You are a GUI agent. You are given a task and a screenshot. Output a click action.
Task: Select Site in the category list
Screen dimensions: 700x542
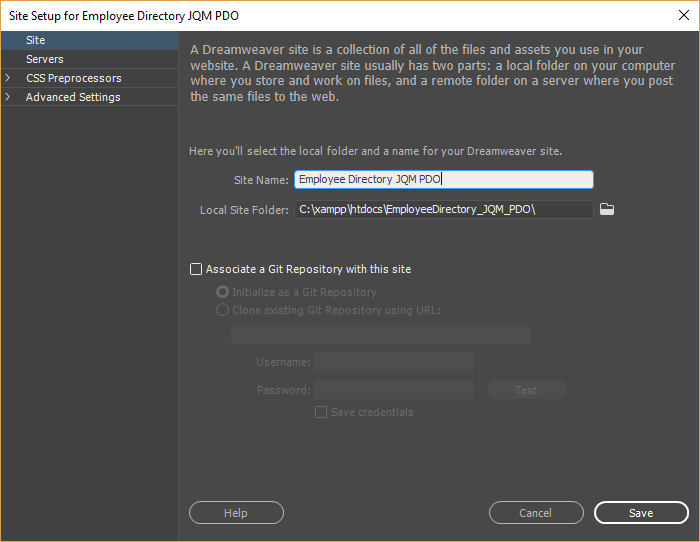tap(36, 40)
